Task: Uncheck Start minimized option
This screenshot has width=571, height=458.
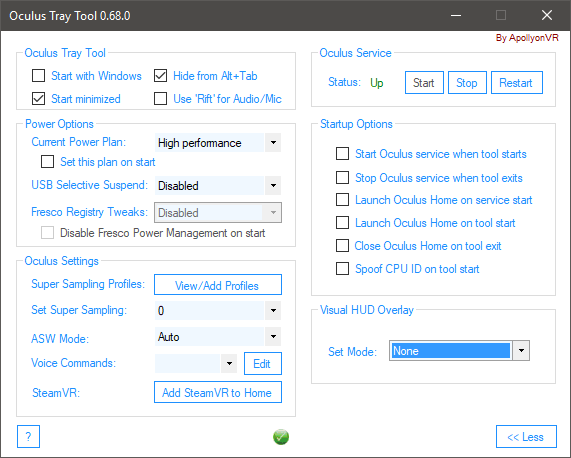Action: click(39, 99)
